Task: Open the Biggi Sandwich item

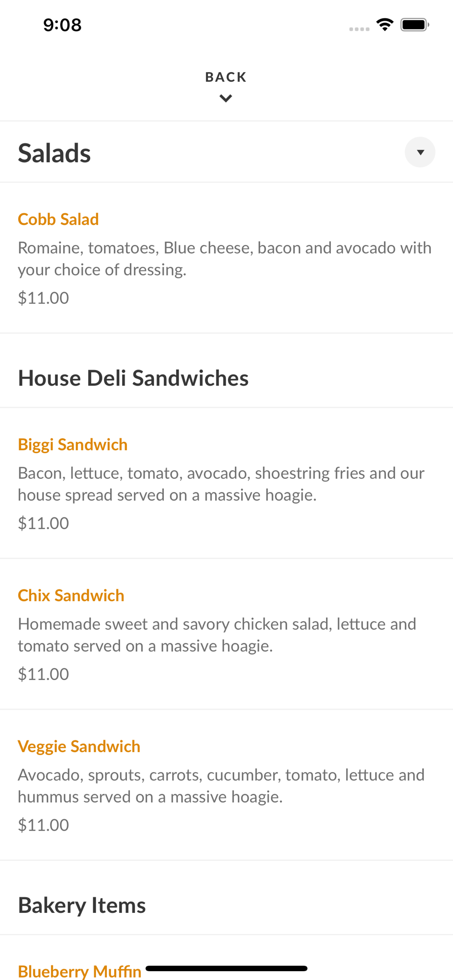Action: [x=73, y=444]
